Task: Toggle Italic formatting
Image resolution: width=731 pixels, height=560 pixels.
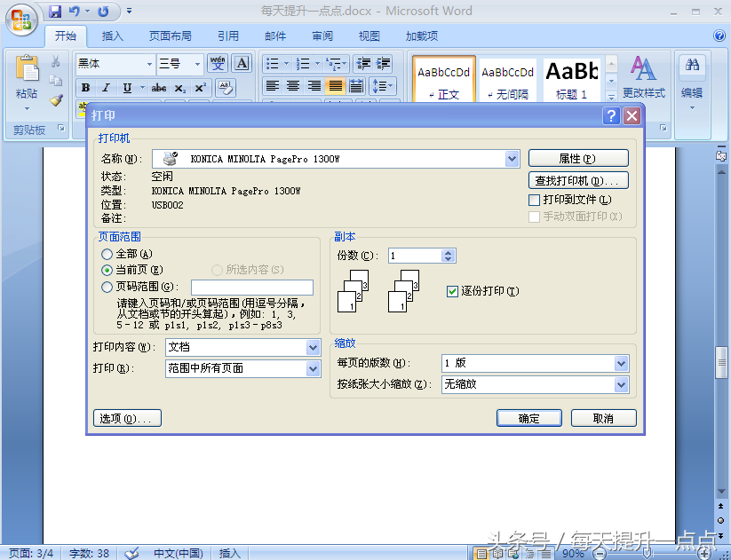Action: click(x=107, y=88)
